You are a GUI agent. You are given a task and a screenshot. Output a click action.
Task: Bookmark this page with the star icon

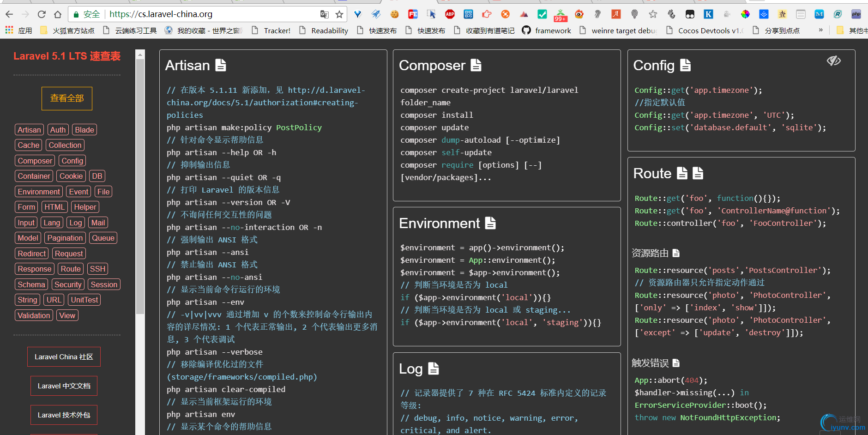[x=339, y=14]
